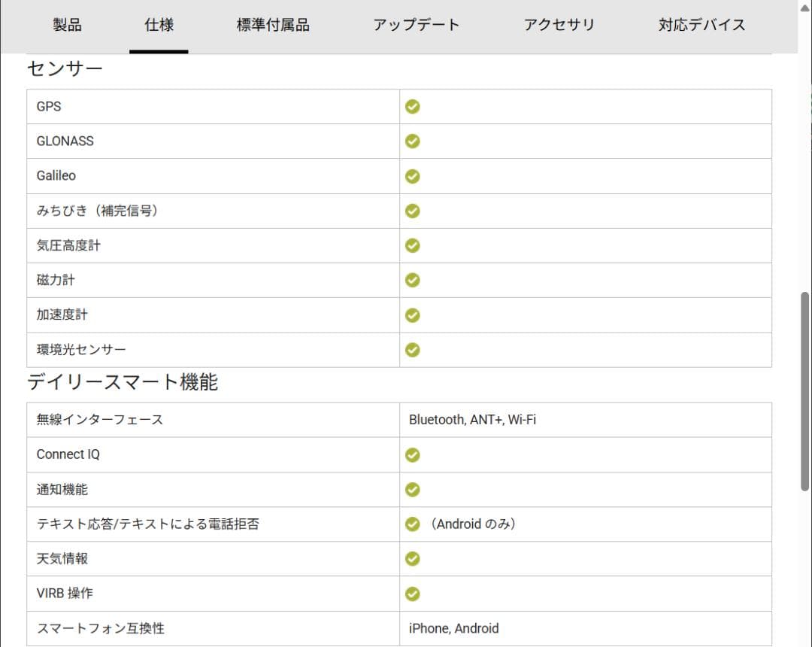Select the 仕様 tab
812x647 pixels.
(159, 25)
